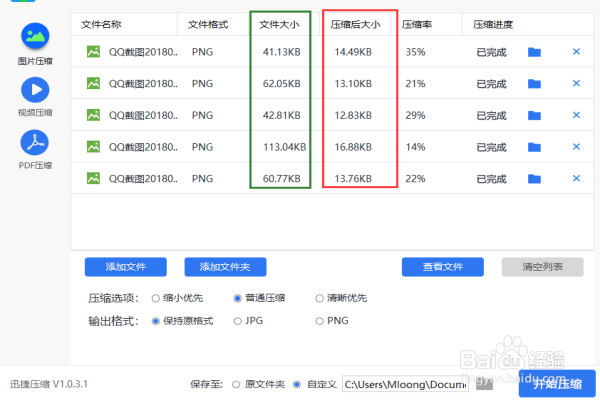Click the 添加文件 button
This screenshot has width=600, height=400.
pyautogui.click(x=126, y=267)
